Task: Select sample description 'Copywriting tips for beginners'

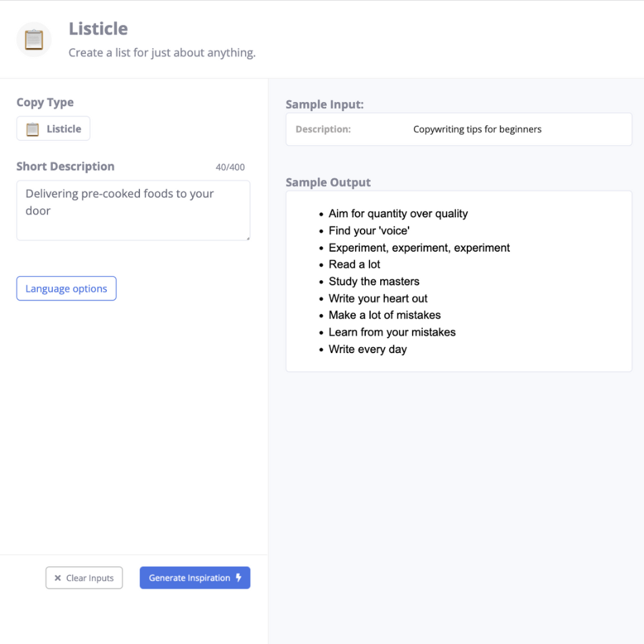Action: [478, 129]
